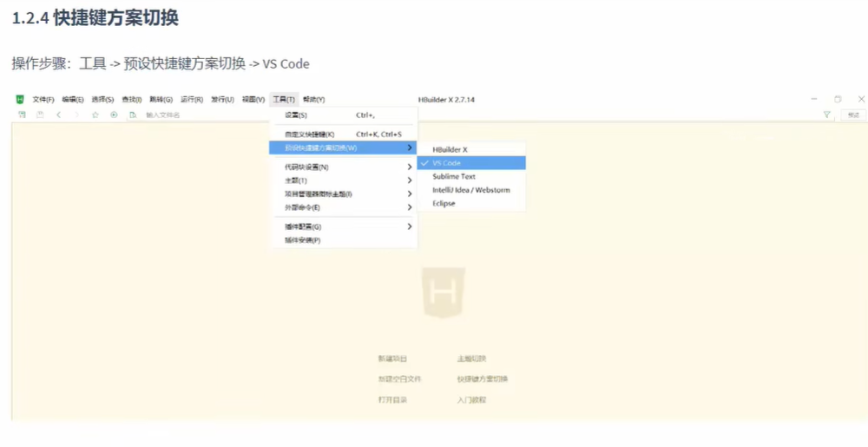Open the 跳转(G) menu
The height and width of the screenshot is (447, 868).
pyautogui.click(x=161, y=100)
